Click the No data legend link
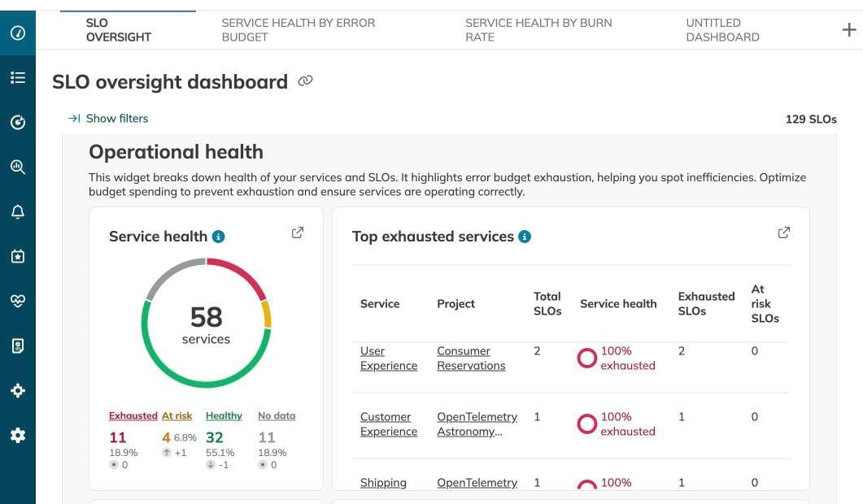The height and width of the screenshot is (504, 863). point(277,416)
